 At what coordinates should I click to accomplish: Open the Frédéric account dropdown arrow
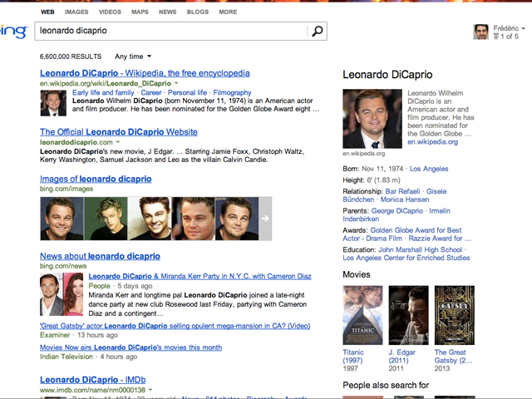(x=523, y=28)
